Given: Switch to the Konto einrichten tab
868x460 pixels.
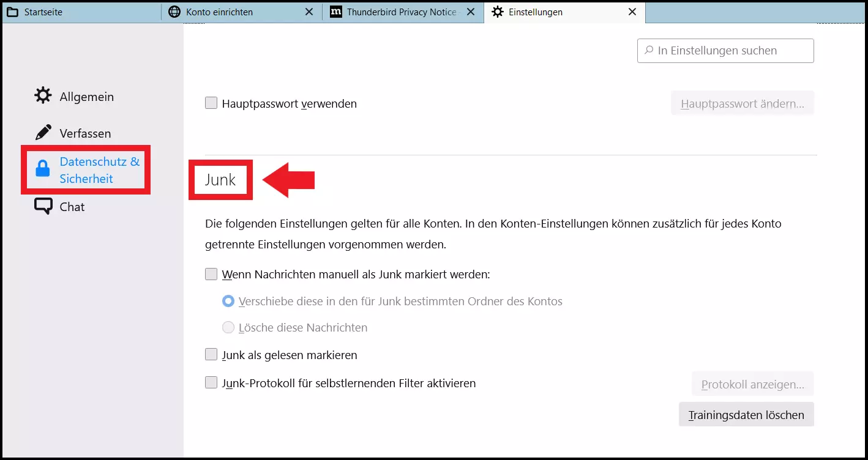Looking at the screenshot, I should coord(233,12).
